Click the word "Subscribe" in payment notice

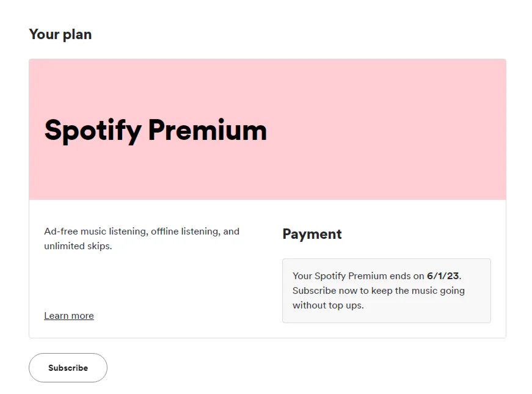point(315,291)
